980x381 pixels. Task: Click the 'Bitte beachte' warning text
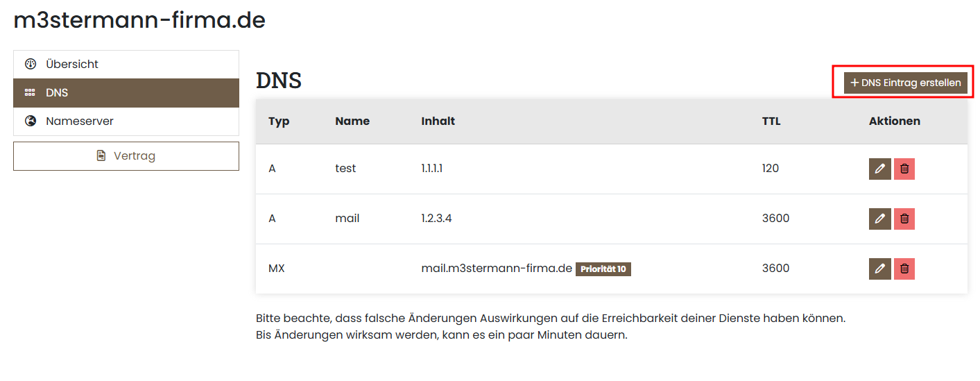[x=551, y=319]
